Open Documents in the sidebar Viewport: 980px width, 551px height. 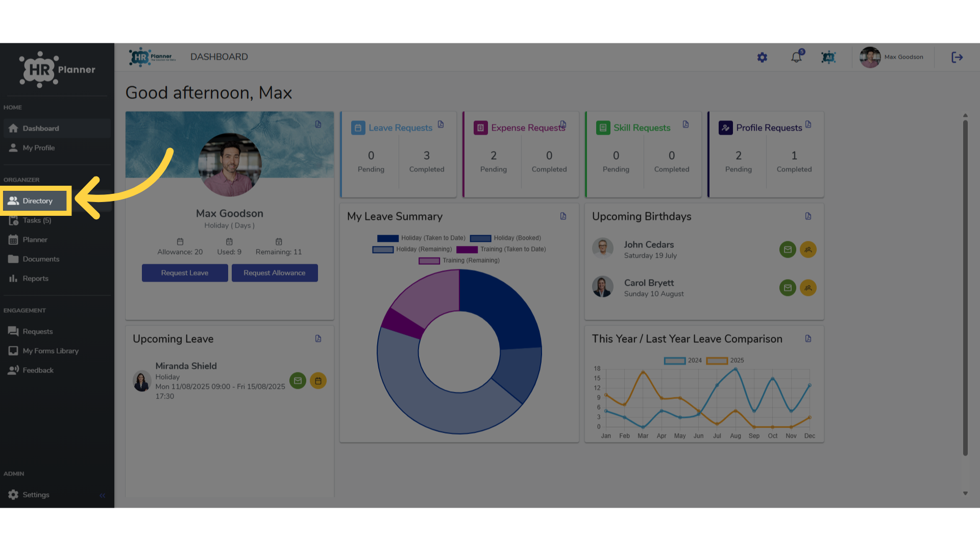pyautogui.click(x=57, y=259)
